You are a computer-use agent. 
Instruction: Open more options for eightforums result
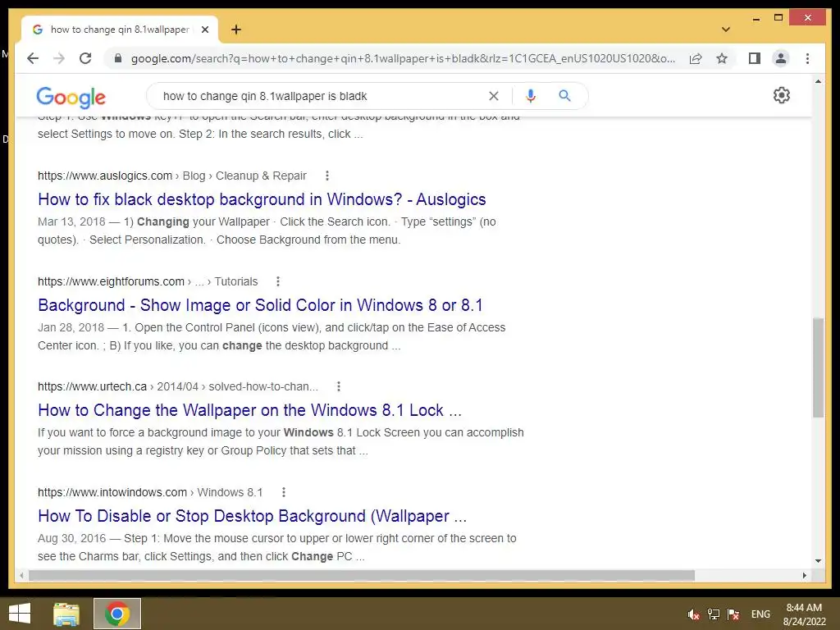pos(278,281)
